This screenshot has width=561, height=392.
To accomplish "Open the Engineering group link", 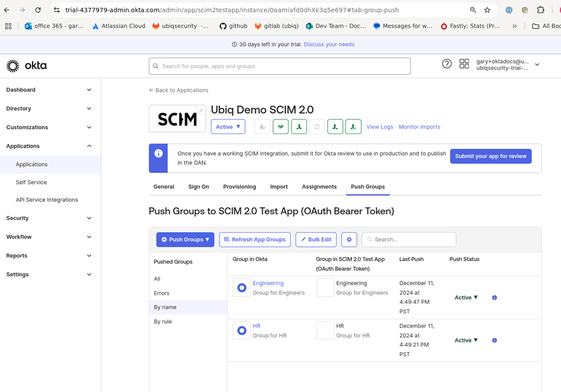I will 268,283.
